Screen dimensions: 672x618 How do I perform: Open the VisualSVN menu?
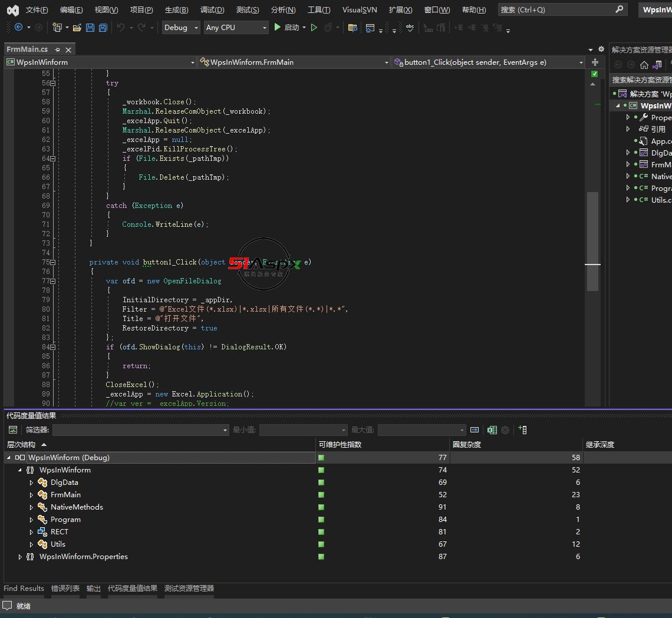pyautogui.click(x=360, y=10)
